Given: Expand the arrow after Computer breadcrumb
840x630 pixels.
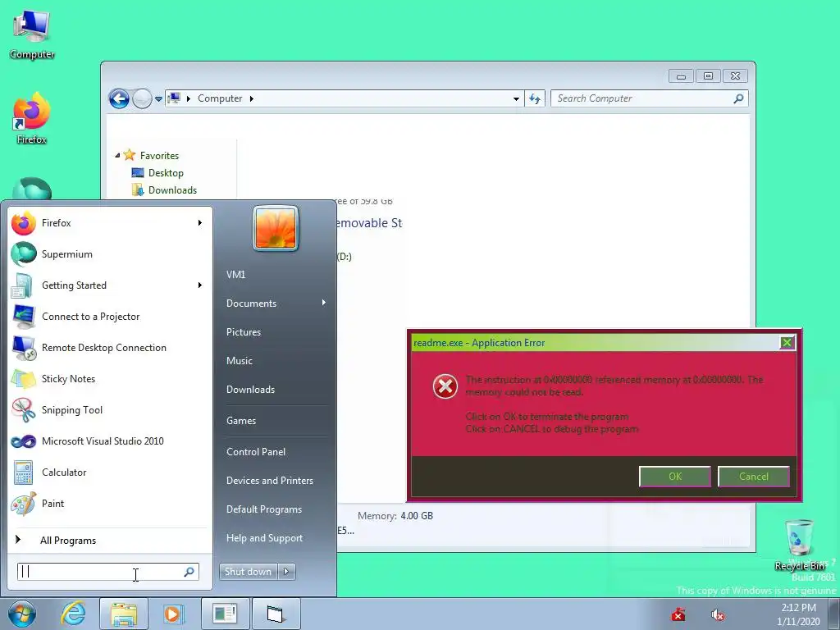Looking at the screenshot, I should coord(251,98).
